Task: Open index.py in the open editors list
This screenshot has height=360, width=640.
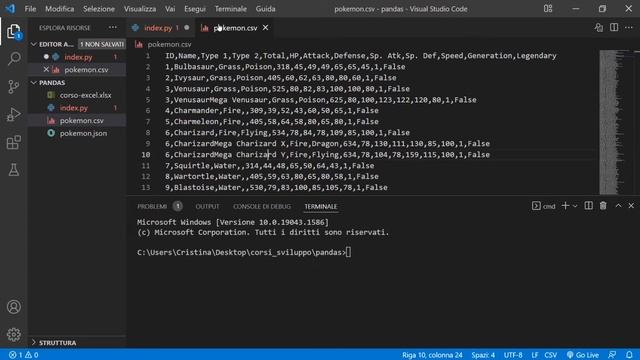Action: click(77, 57)
